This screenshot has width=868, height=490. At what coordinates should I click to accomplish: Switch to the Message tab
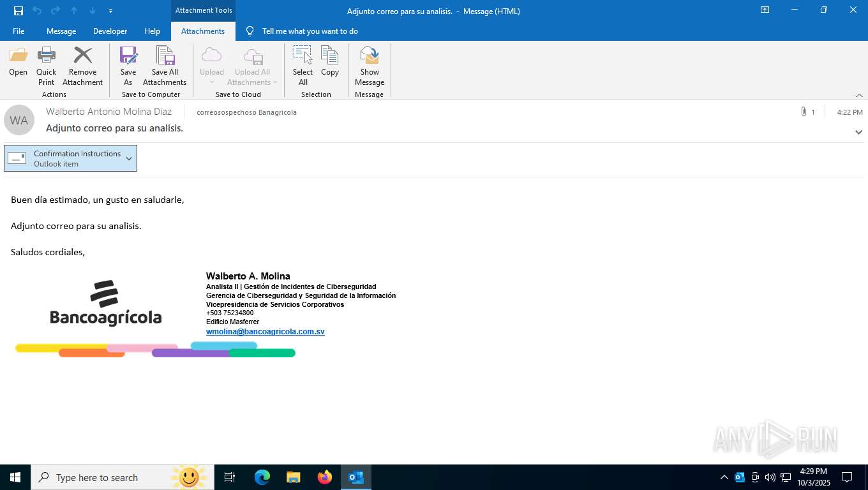[61, 31]
